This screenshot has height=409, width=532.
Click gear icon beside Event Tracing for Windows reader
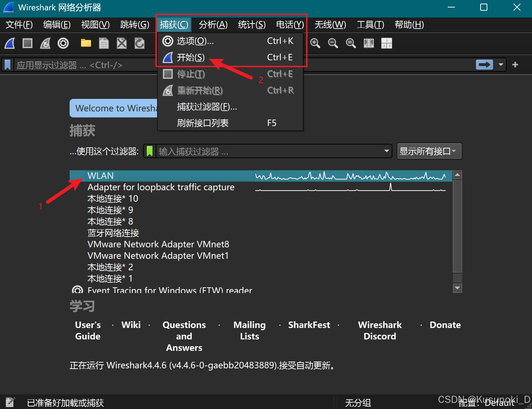click(77, 290)
